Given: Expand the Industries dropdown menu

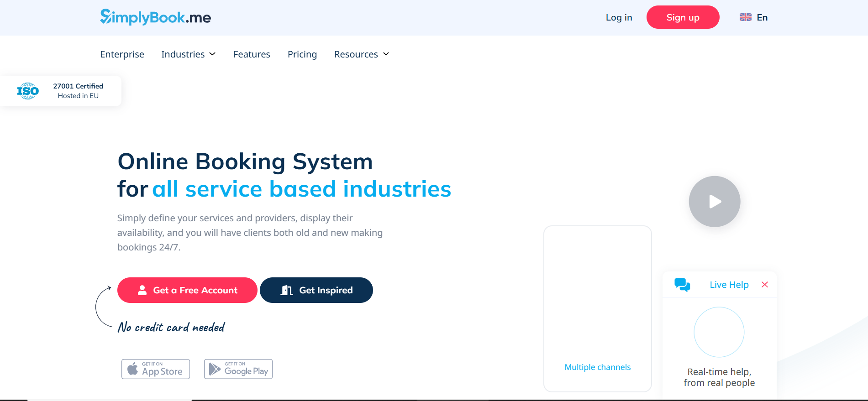Looking at the screenshot, I should point(188,54).
